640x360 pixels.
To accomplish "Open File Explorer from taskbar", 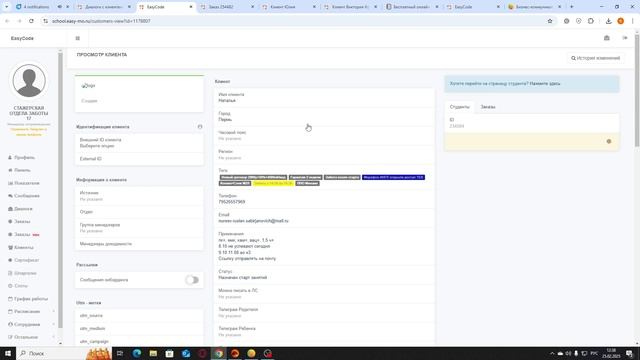I will pos(153,353).
